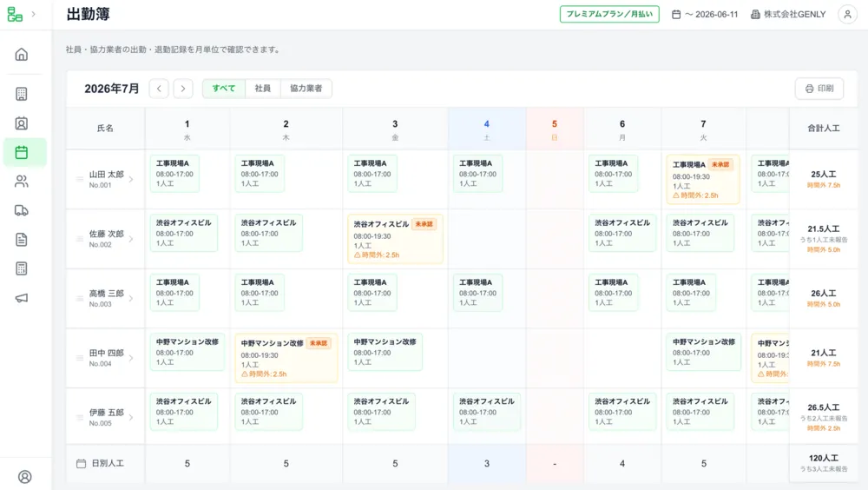Expand 佐藤 次郎 row chevron
Screen dimensions: 868x490
point(131,239)
